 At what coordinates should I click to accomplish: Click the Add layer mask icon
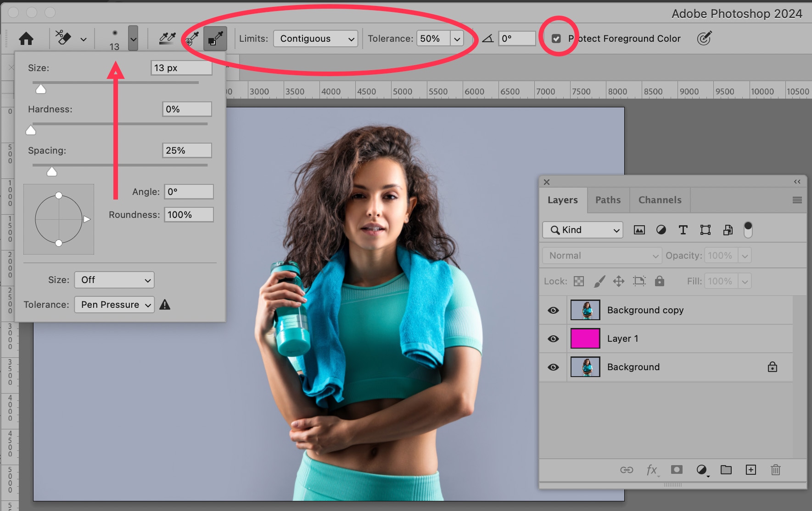[676, 469]
